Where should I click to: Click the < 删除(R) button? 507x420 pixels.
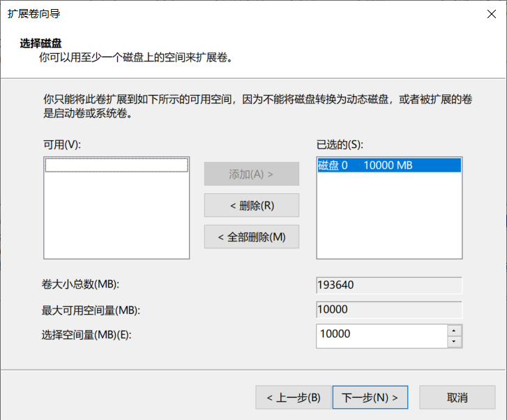pyautogui.click(x=252, y=206)
